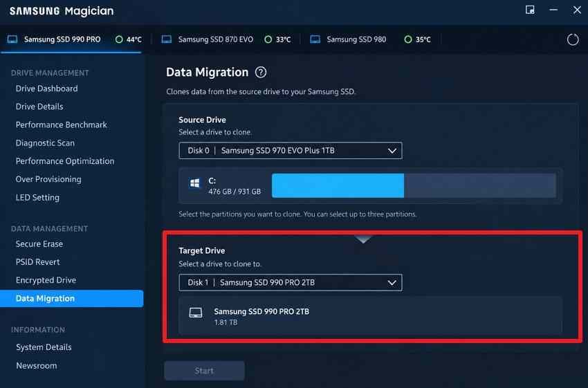Open Diagnostic Scan page

point(45,143)
